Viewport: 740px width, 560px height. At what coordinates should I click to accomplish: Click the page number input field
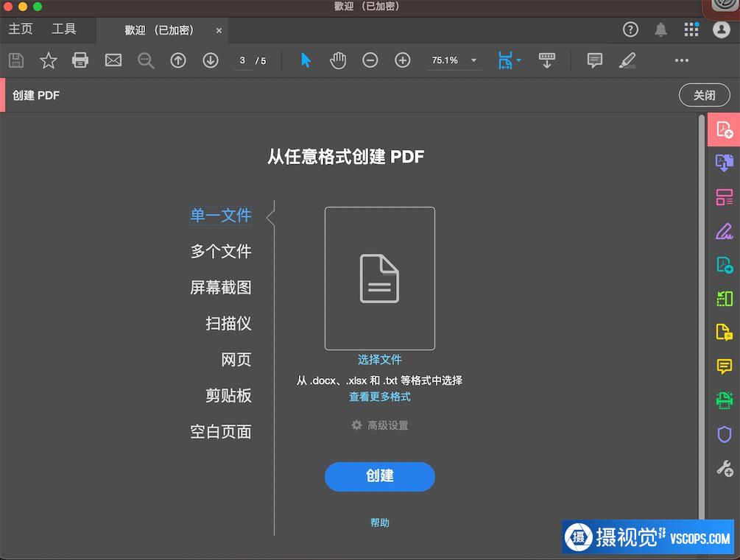242,60
